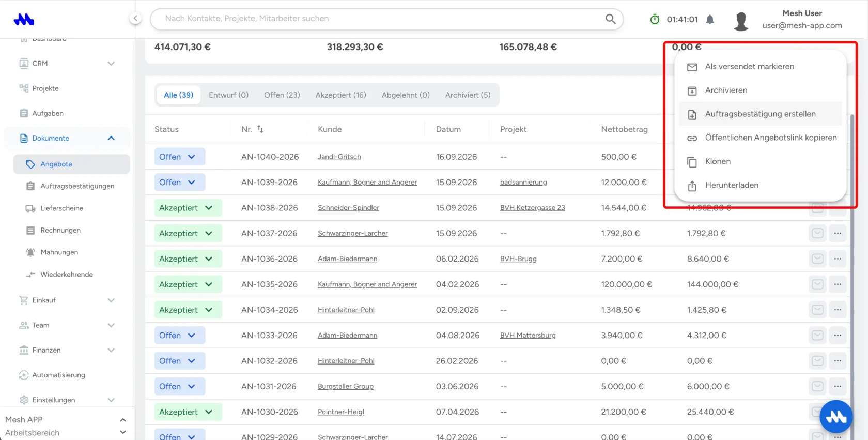
Task: Sort by Nr. column arrows icon
Action: (260, 129)
